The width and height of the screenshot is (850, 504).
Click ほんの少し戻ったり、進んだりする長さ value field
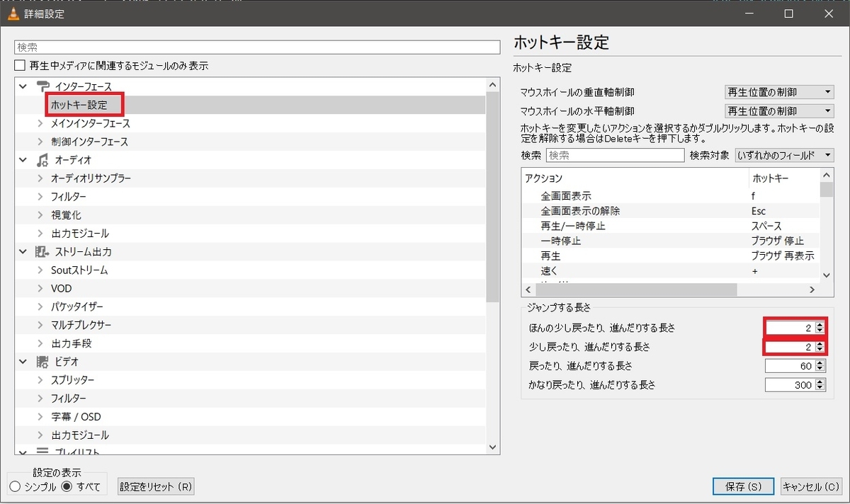790,328
